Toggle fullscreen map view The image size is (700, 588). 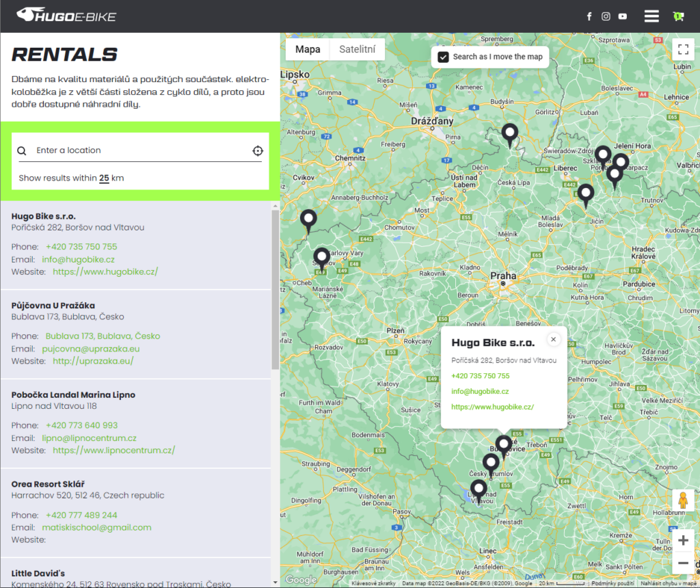pos(683,49)
